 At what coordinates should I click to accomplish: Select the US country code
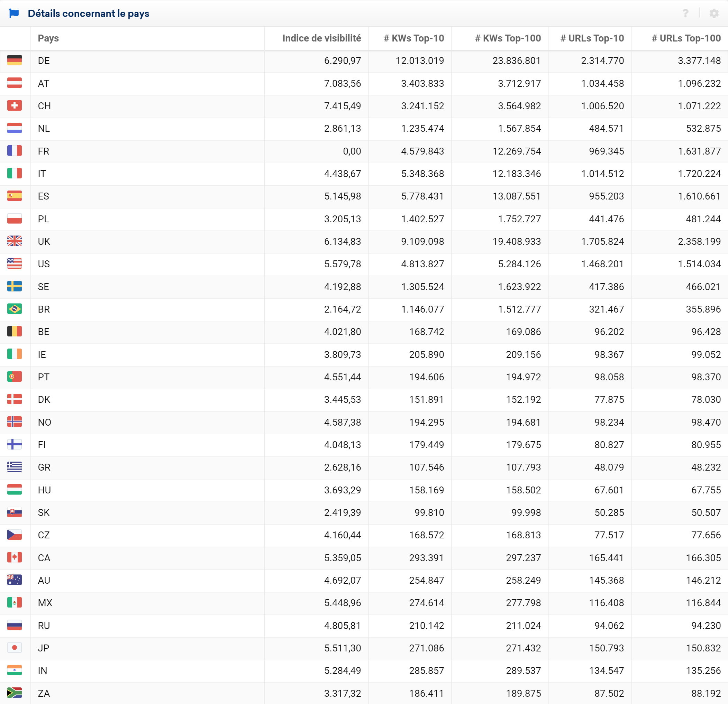(x=44, y=264)
